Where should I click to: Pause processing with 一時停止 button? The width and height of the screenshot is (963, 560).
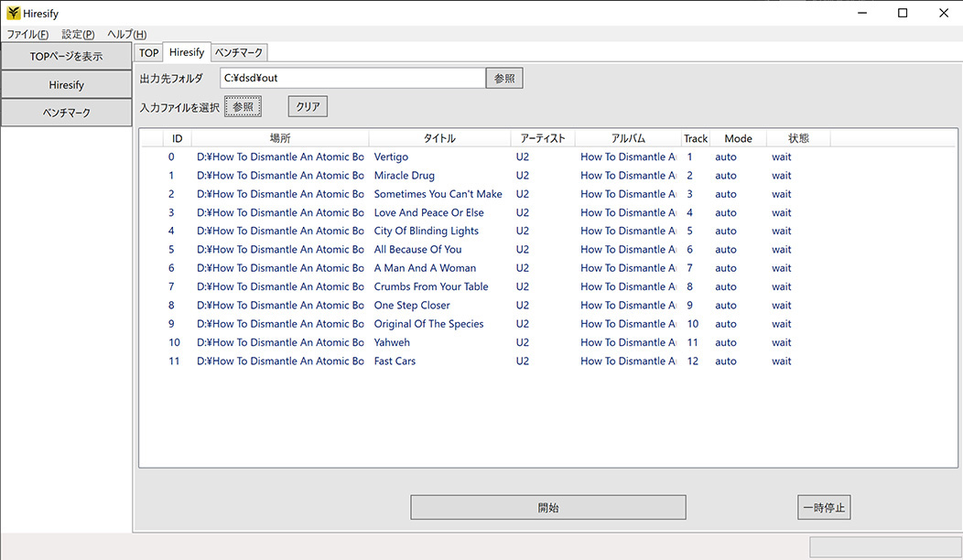(x=823, y=508)
